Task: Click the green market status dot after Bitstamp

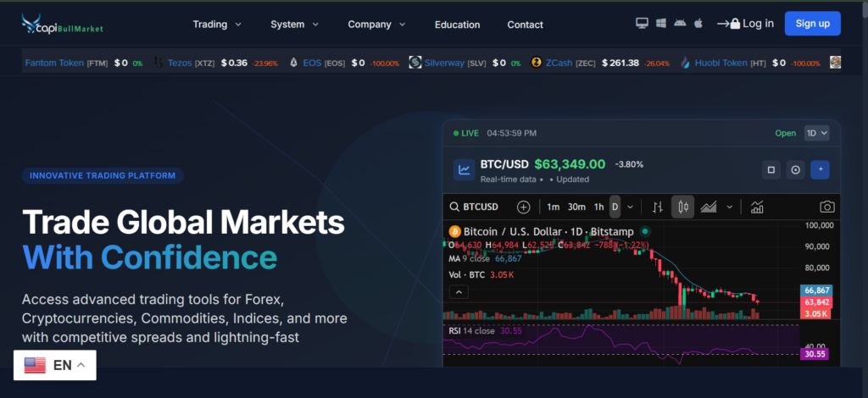Action: [x=645, y=231]
